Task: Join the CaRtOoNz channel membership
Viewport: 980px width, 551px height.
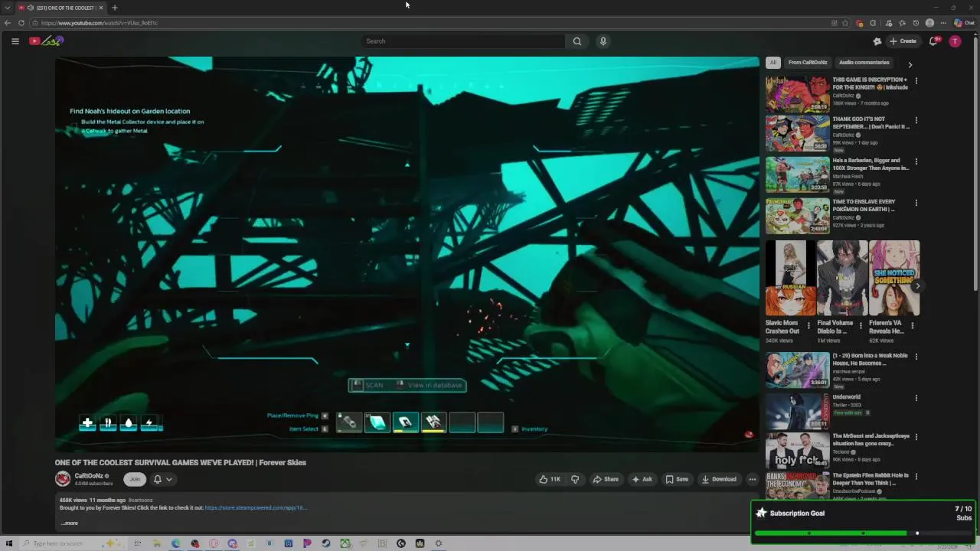Action: tap(135, 479)
